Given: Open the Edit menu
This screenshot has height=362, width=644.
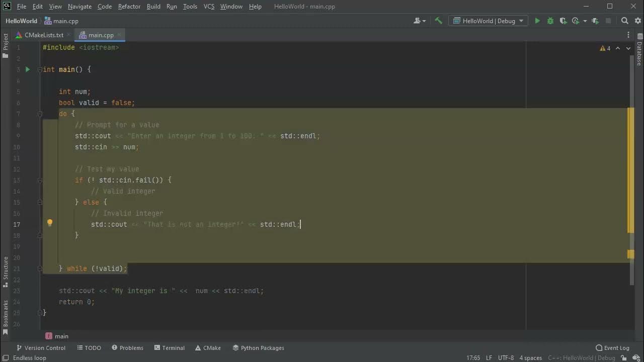Looking at the screenshot, I should point(38,7).
